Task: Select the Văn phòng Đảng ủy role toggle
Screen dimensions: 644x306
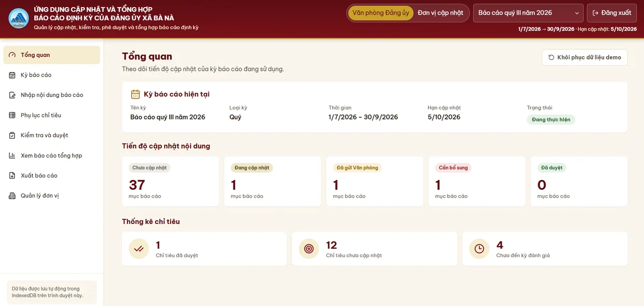Action: coord(381,13)
